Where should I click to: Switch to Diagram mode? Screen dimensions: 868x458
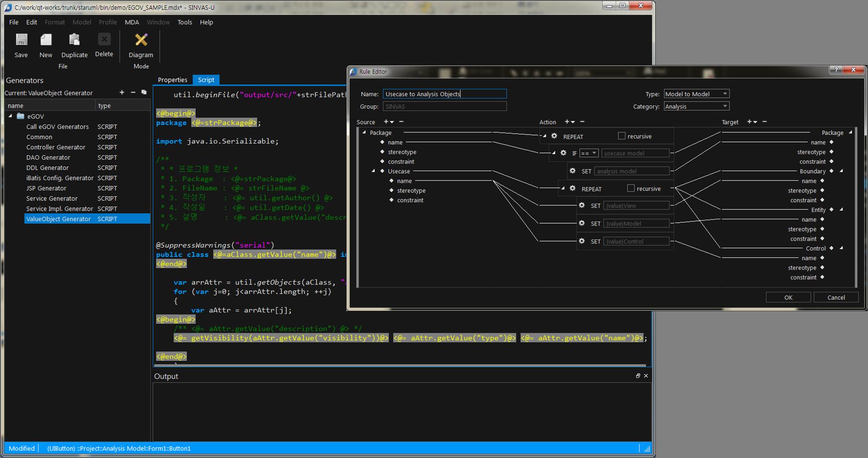point(141,41)
